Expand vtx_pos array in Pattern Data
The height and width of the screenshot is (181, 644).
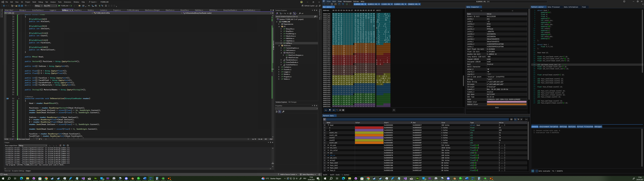pos(328,145)
